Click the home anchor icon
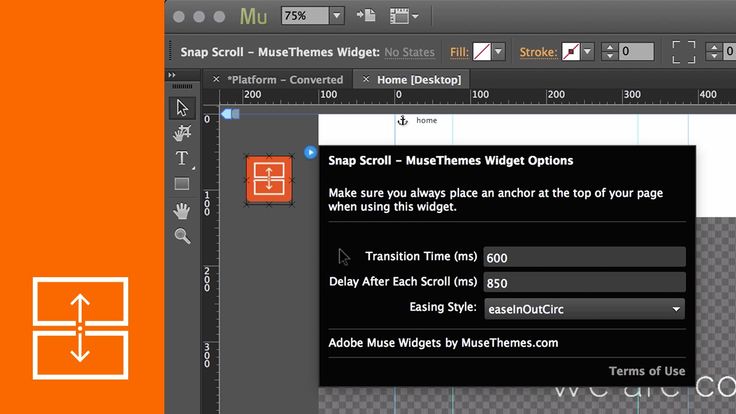The image size is (736, 414). (x=402, y=121)
